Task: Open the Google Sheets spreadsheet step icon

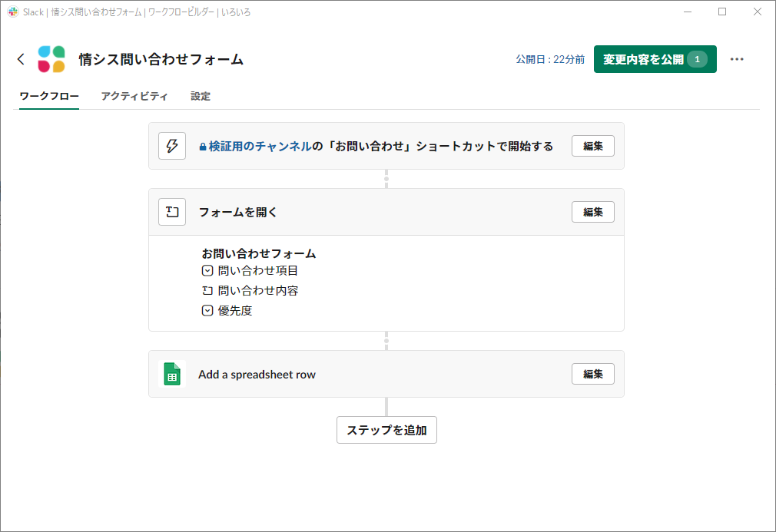Action: (172, 374)
